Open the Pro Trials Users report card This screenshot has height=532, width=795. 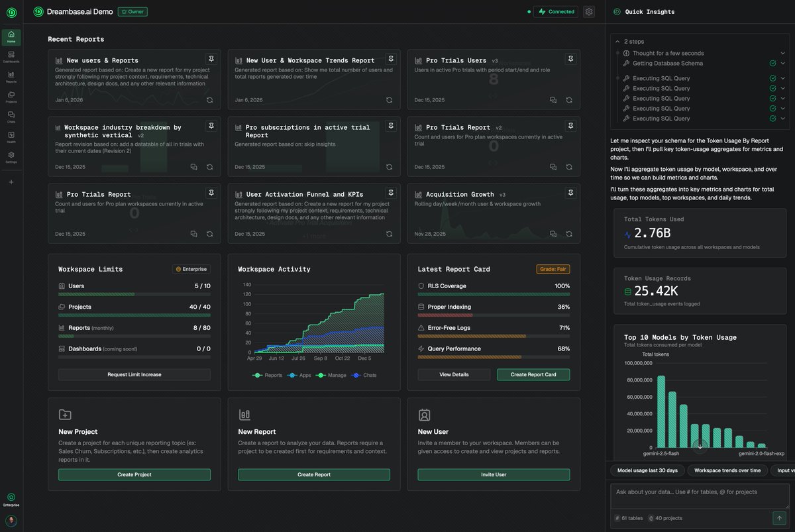(x=494, y=80)
